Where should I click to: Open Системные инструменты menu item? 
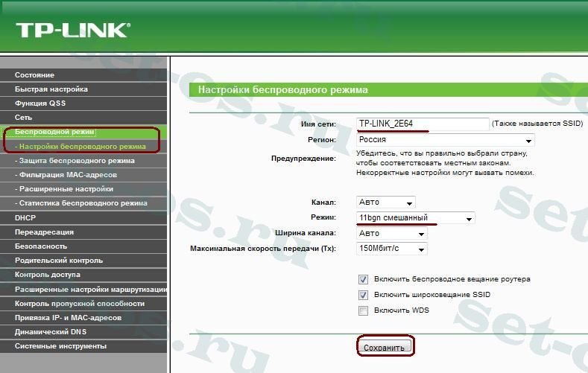83,346
